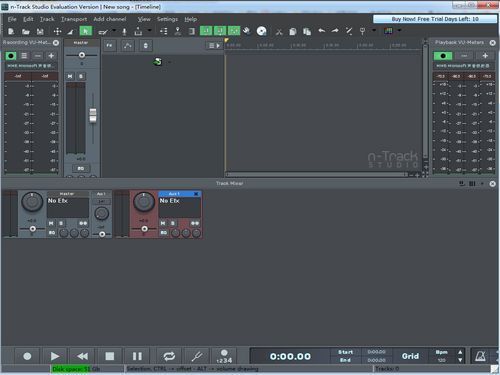Click No Efx box on Master mixer channel
Viewport: 500px width, 375px height.
tap(68, 207)
